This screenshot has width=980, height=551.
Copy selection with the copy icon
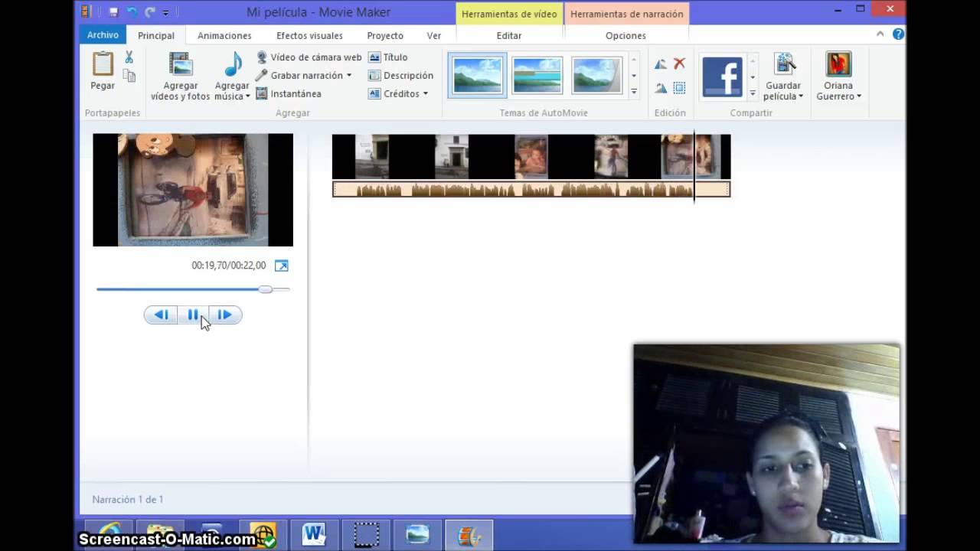(129, 75)
